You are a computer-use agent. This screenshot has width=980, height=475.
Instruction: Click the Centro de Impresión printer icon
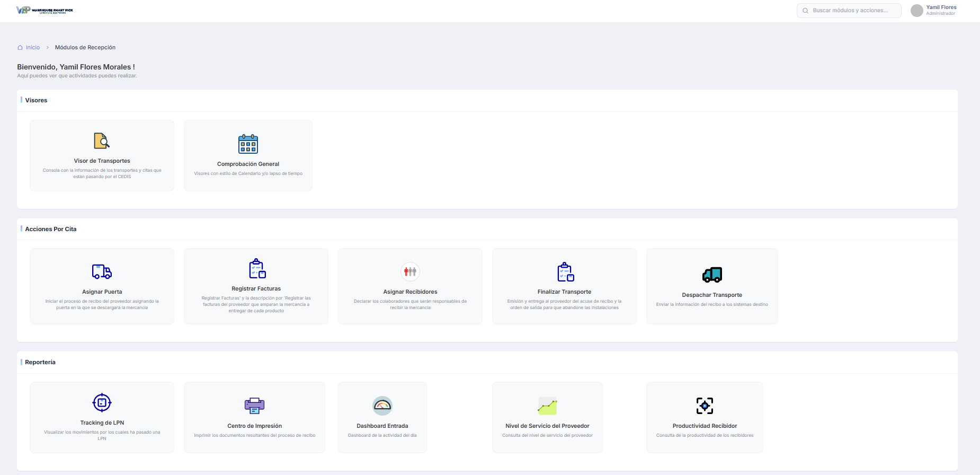point(254,406)
